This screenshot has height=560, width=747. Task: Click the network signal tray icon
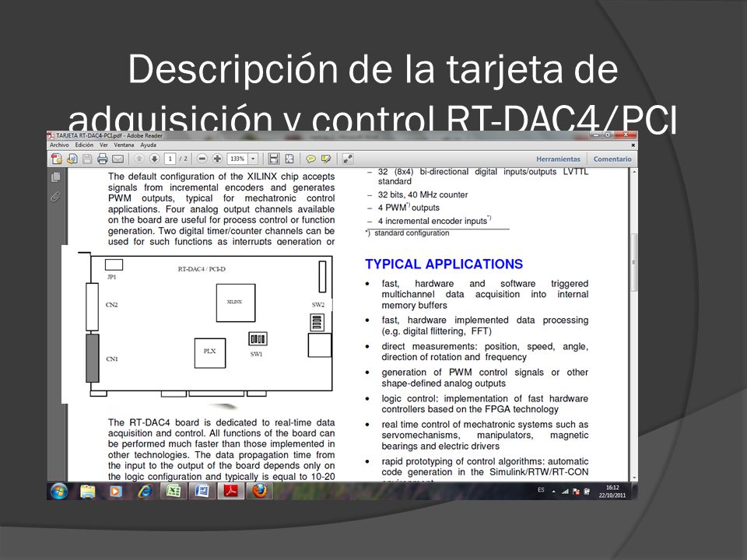coord(565,492)
